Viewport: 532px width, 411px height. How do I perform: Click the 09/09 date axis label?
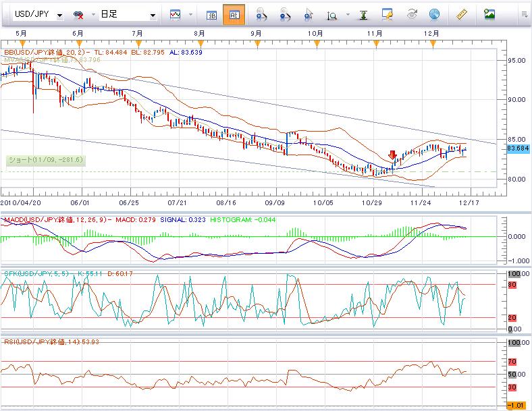(275, 202)
